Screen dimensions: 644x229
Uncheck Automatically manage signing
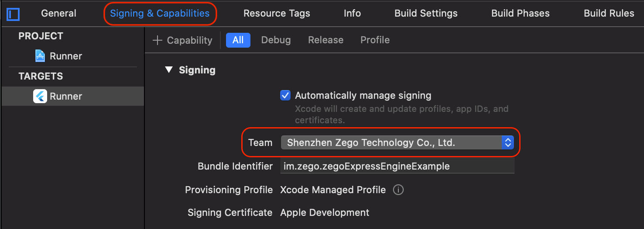285,95
